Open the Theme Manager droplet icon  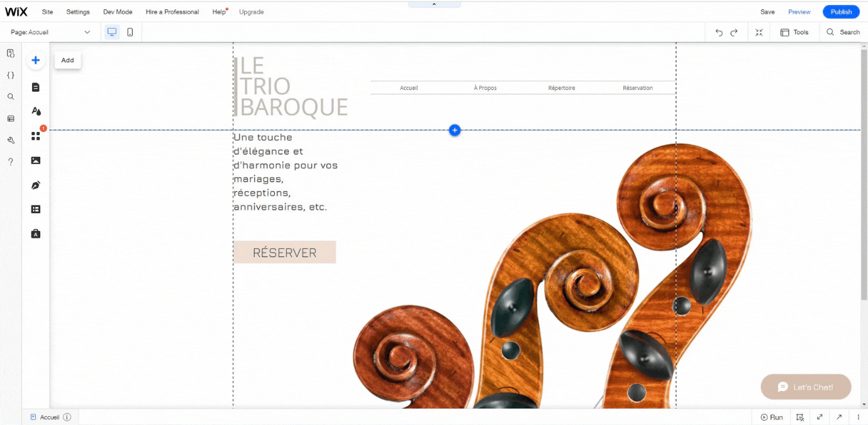click(x=36, y=111)
